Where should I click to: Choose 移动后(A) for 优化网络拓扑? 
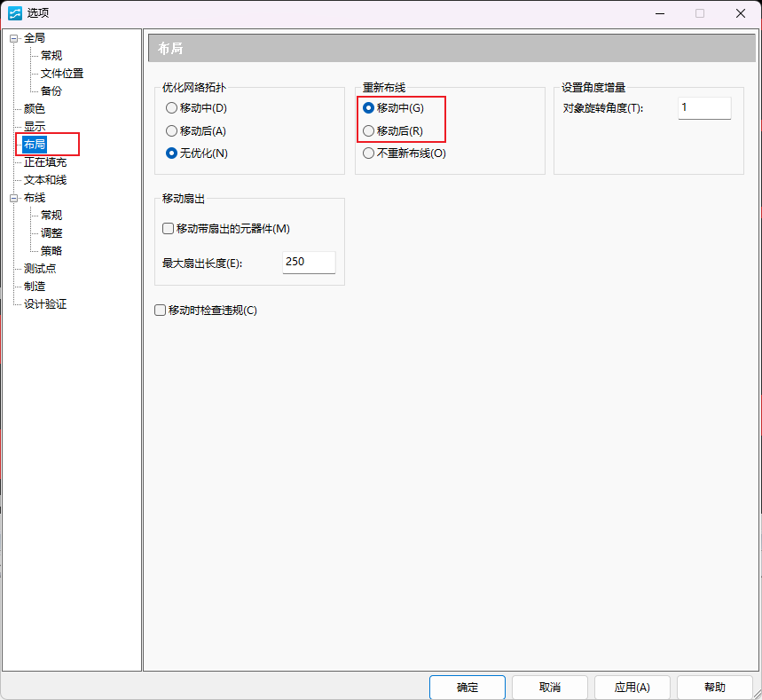pos(172,130)
